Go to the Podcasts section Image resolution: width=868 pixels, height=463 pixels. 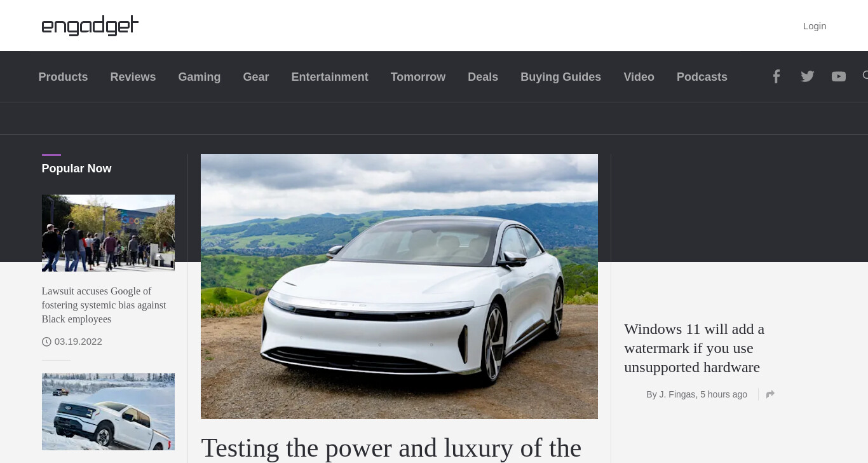pyautogui.click(x=702, y=77)
